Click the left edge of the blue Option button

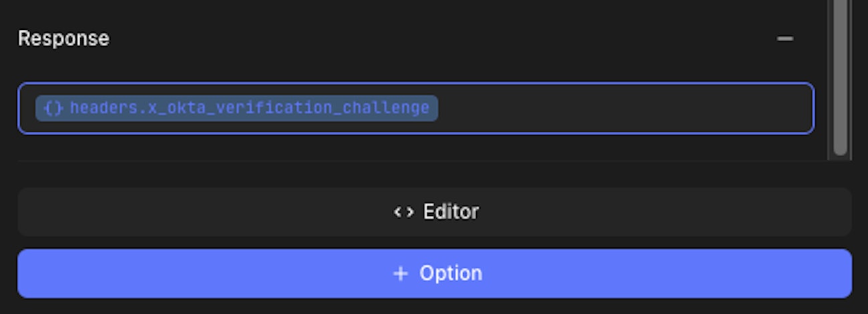tap(30, 273)
